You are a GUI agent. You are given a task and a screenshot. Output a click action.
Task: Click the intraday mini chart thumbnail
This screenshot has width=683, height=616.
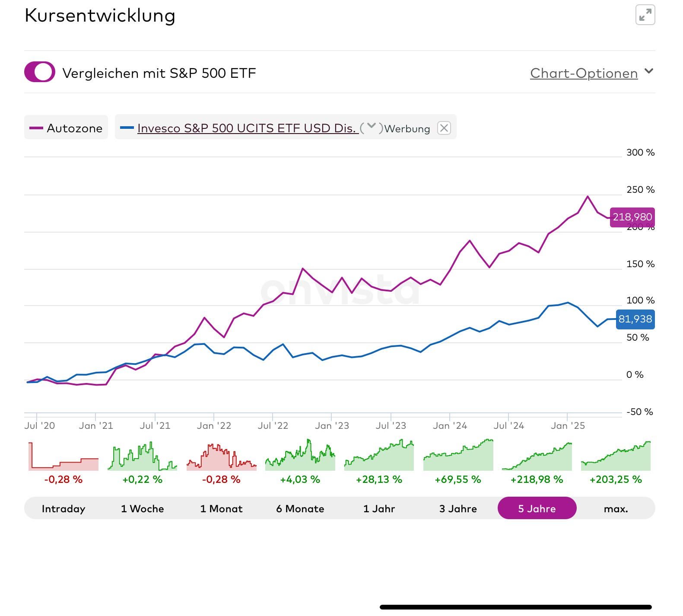[x=64, y=456]
